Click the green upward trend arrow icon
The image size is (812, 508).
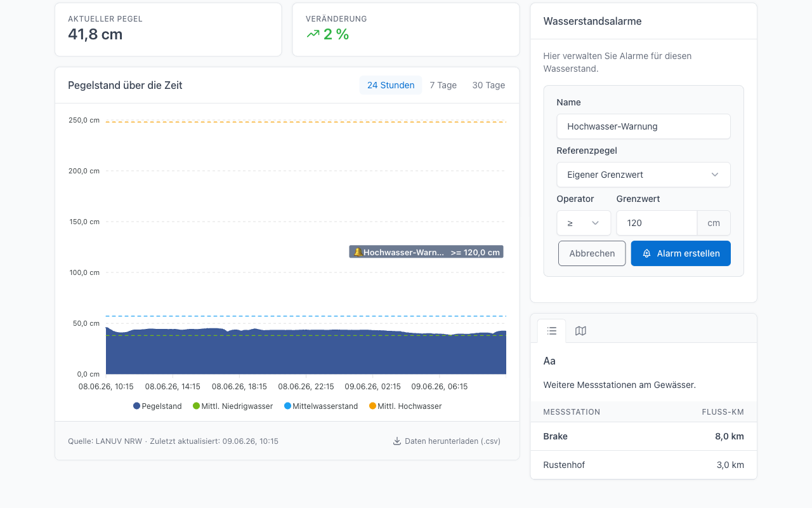point(313,34)
